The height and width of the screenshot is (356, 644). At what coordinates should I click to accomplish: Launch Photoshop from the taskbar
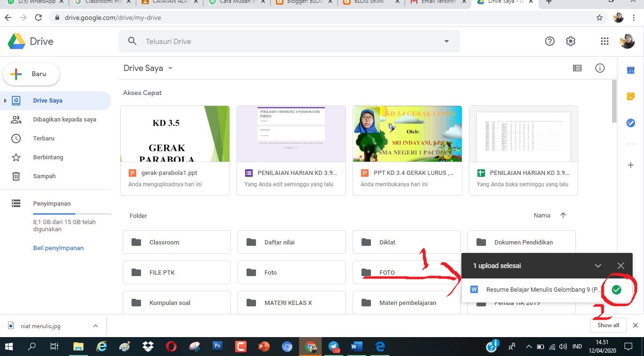point(217,347)
